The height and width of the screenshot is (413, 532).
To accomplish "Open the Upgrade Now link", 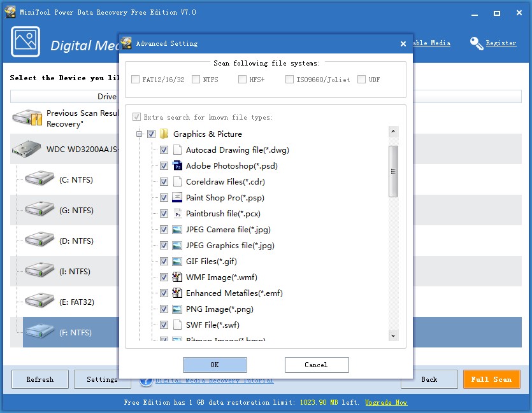I will 385,402.
